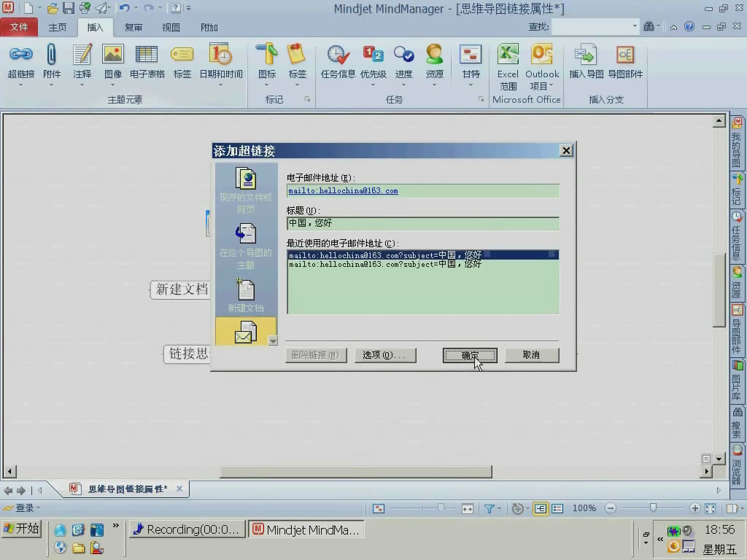
Task: Click the Filter funnel icon in status bar
Action: click(489, 508)
